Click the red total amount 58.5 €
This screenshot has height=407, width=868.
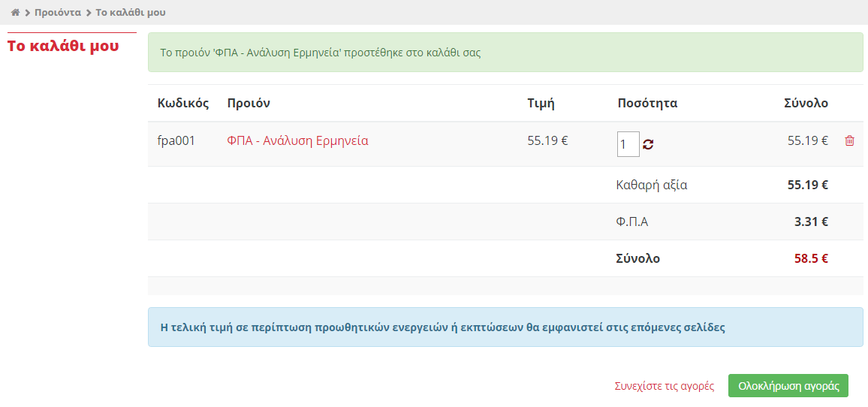pyautogui.click(x=811, y=258)
